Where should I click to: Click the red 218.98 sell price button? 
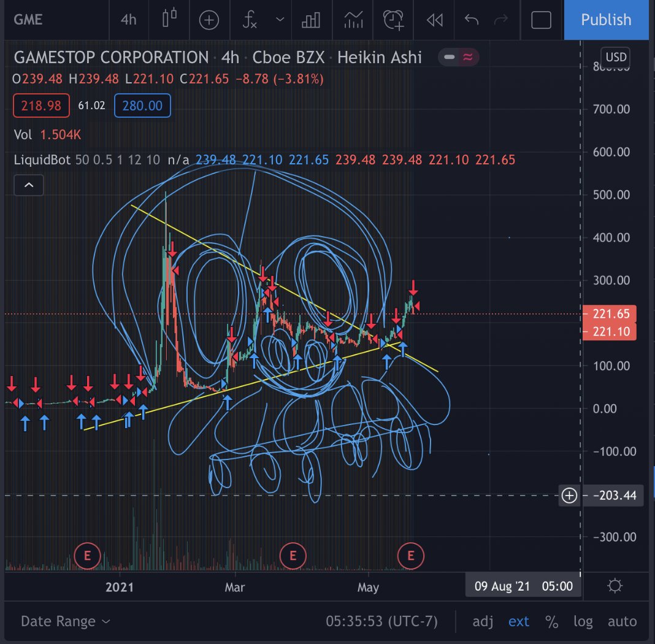click(x=41, y=105)
